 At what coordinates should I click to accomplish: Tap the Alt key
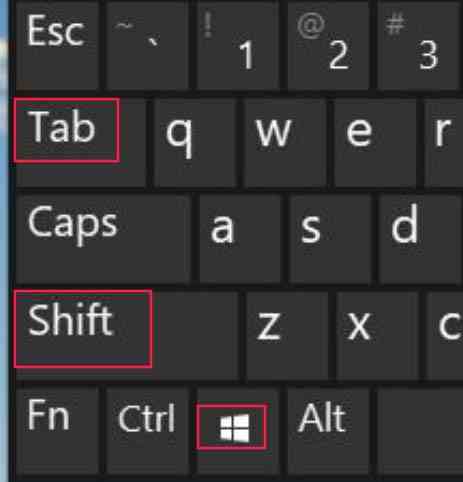click(x=328, y=430)
